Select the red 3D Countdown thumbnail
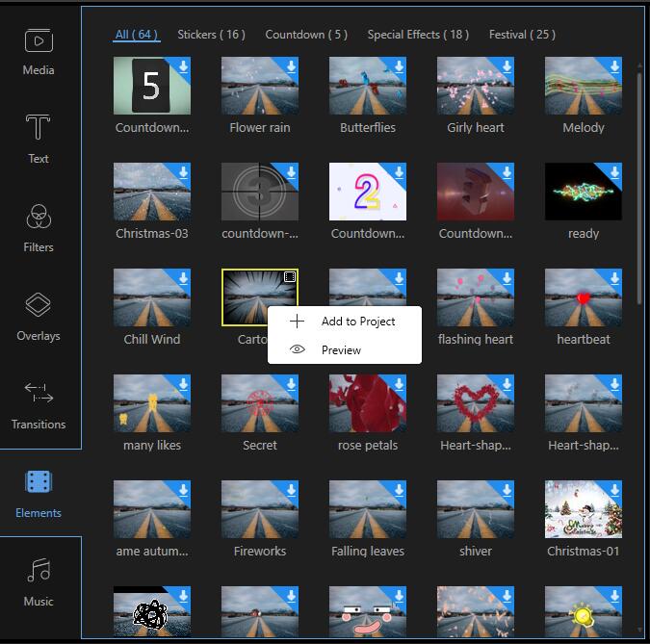This screenshot has width=650, height=644. (476, 192)
